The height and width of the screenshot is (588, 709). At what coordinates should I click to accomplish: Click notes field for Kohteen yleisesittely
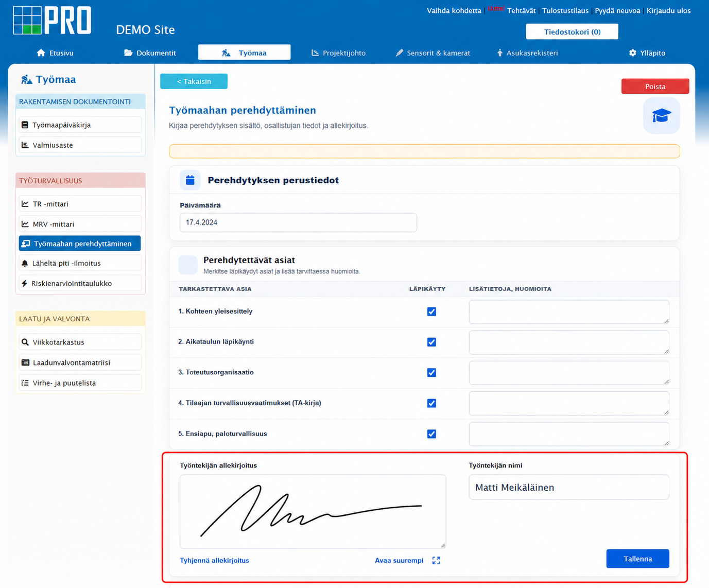569,312
